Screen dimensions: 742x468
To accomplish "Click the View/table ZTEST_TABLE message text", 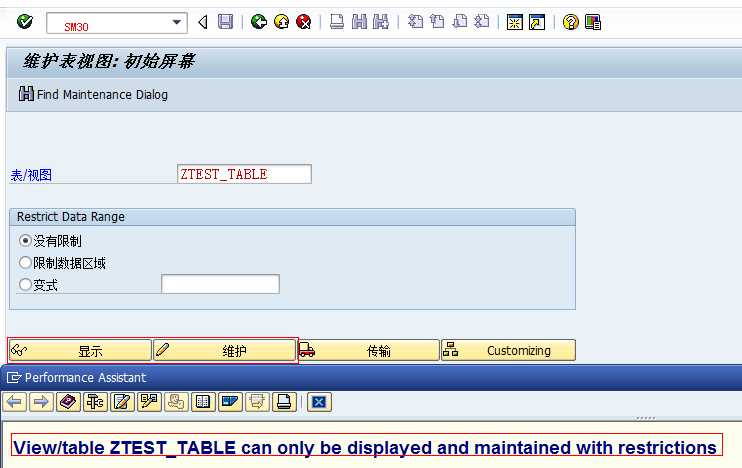I will [x=367, y=446].
